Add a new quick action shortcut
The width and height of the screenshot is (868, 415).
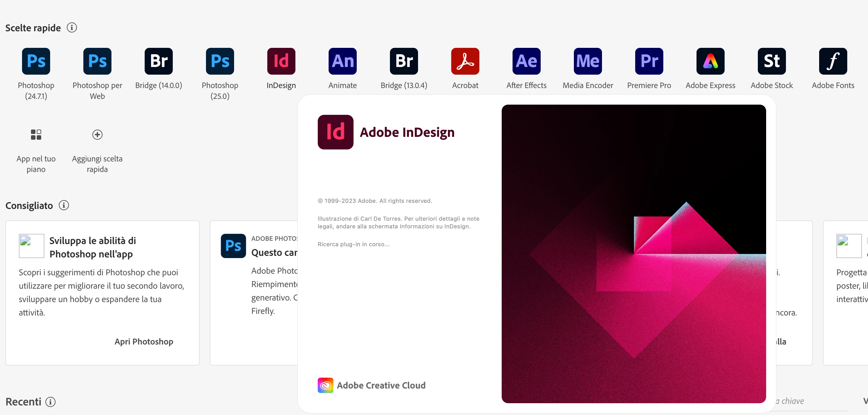(97, 135)
